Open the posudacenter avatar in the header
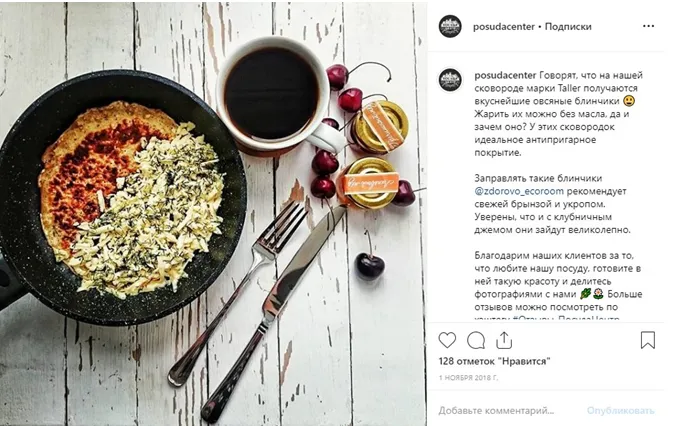679x426 pixels. (x=450, y=26)
